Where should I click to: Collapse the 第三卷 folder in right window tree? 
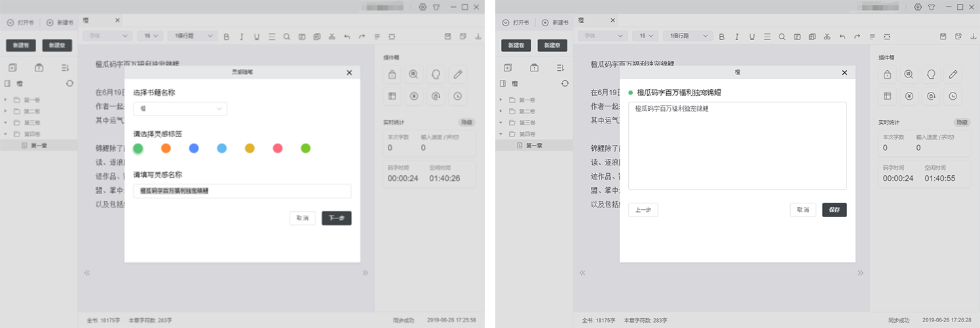[501, 123]
